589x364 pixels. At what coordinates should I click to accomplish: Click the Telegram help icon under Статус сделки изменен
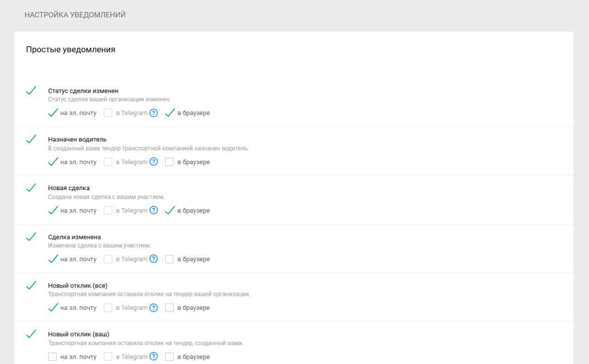pyautogui.click(x=154, y=113)
